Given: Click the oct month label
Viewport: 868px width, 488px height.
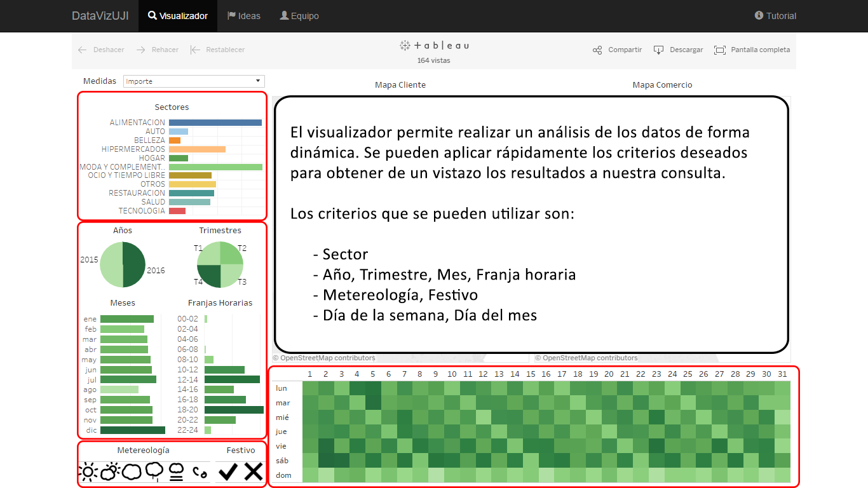Looking at the screenshot, I should [x=90, y=410].
